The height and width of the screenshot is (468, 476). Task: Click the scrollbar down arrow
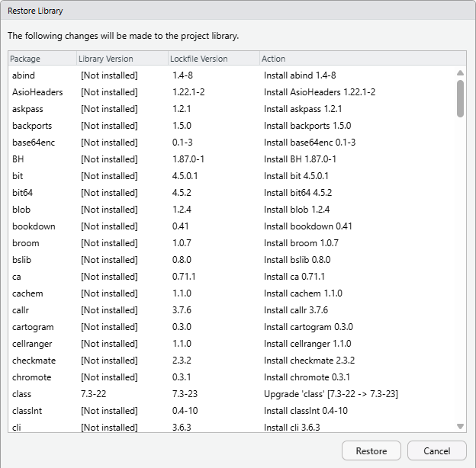coord(460,426)
